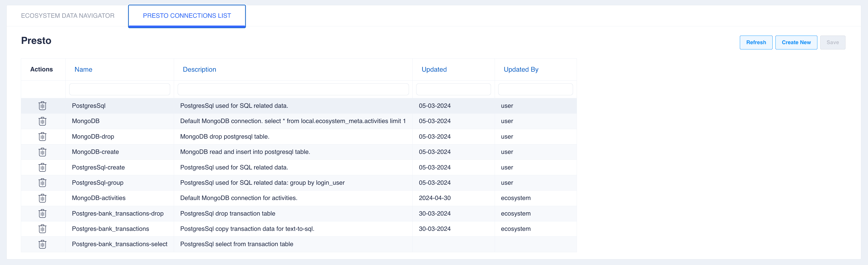Screen dimensions: 868x265
Task: Focus the Updated By filter field
Action: pyautogui.click(x=535, y=89)
